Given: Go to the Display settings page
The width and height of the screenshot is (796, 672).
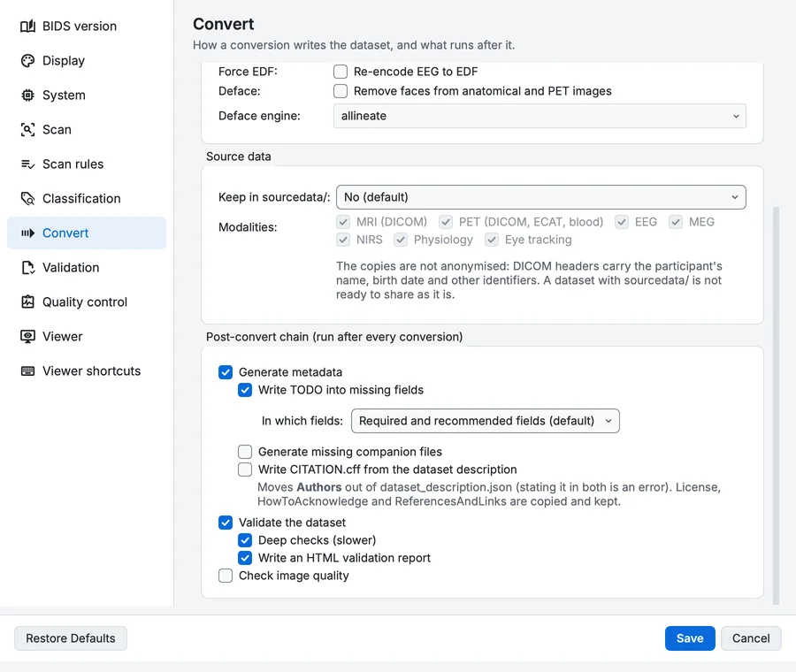Looking at the screenshot, I should click(87, 60).
